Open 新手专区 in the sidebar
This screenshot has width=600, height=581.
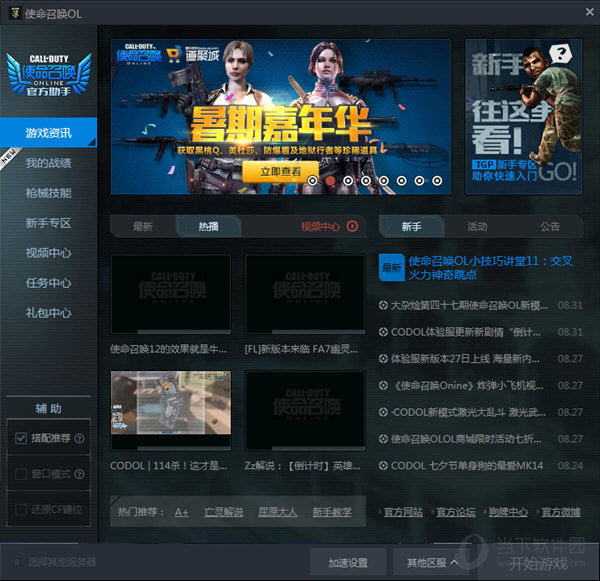click(48, 223)
